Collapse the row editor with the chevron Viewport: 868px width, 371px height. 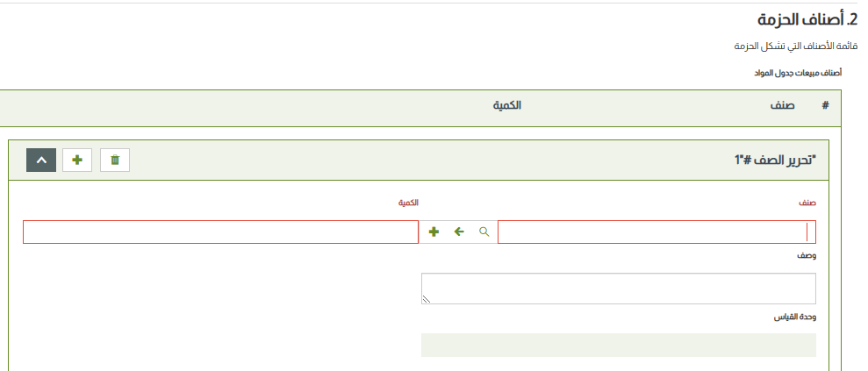coord(41,160)
